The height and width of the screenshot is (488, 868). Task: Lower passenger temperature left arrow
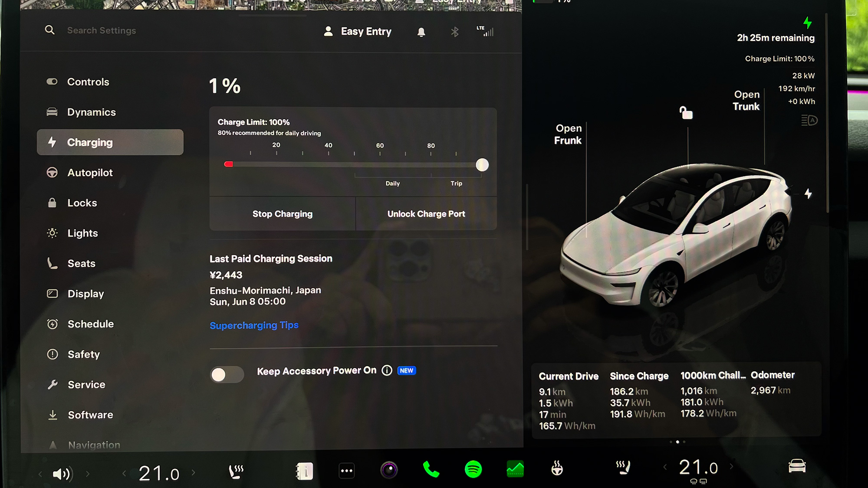(665, 467)
